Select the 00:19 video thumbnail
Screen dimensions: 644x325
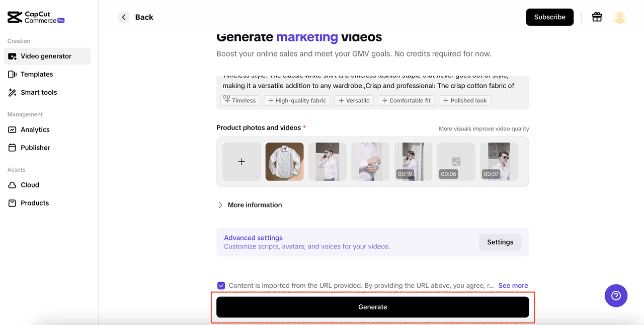[x=413, y=162]
